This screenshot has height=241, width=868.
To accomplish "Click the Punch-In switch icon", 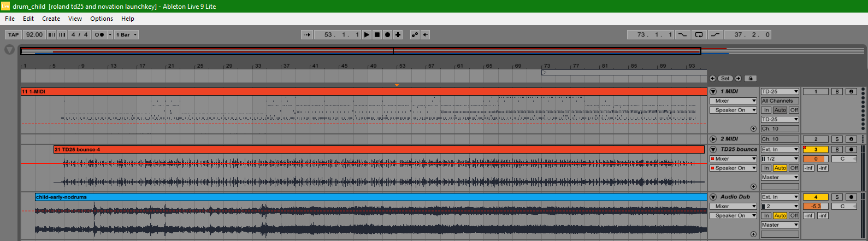I will (x=683, y=34).
